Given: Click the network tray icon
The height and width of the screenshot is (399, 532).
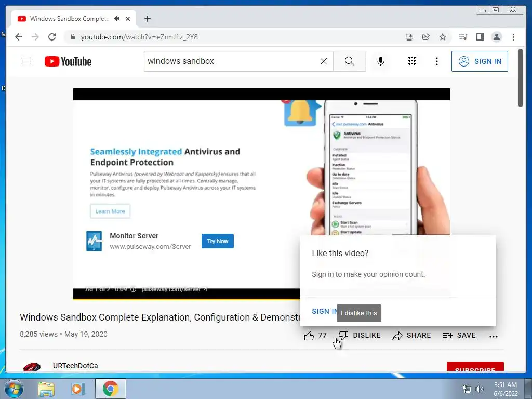Looking at the screenshot, I should pyautogui.click(x=467, y=389).
